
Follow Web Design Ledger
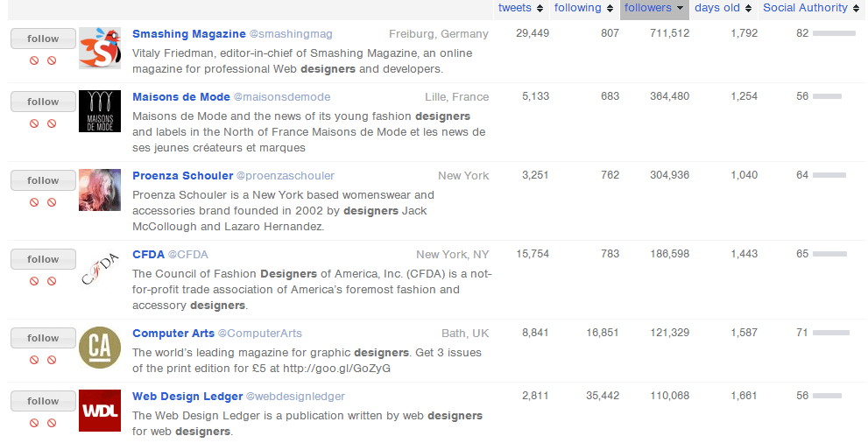(43, 401)
